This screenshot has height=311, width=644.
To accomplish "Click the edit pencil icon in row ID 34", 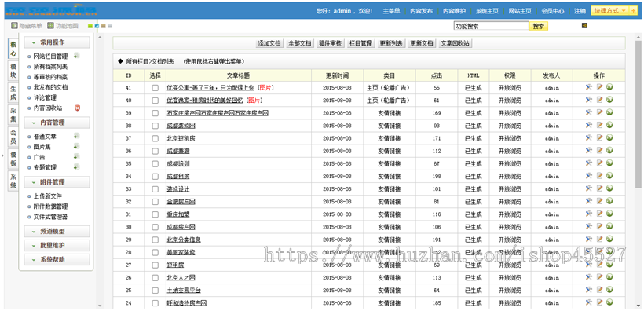I will [599, 176].
